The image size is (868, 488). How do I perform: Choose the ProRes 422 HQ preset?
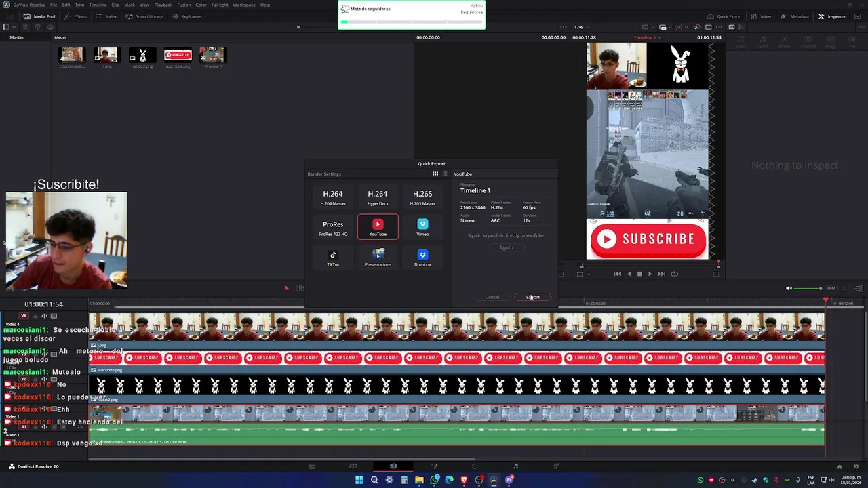pos(333,228)
